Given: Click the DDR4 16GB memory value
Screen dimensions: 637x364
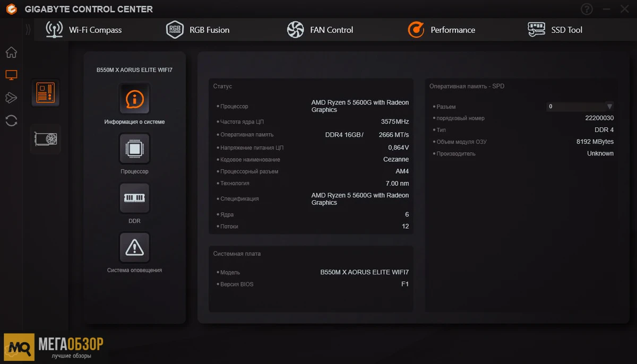Looking at the screenshot, I should pyautogui.click(x=344, y=135).
